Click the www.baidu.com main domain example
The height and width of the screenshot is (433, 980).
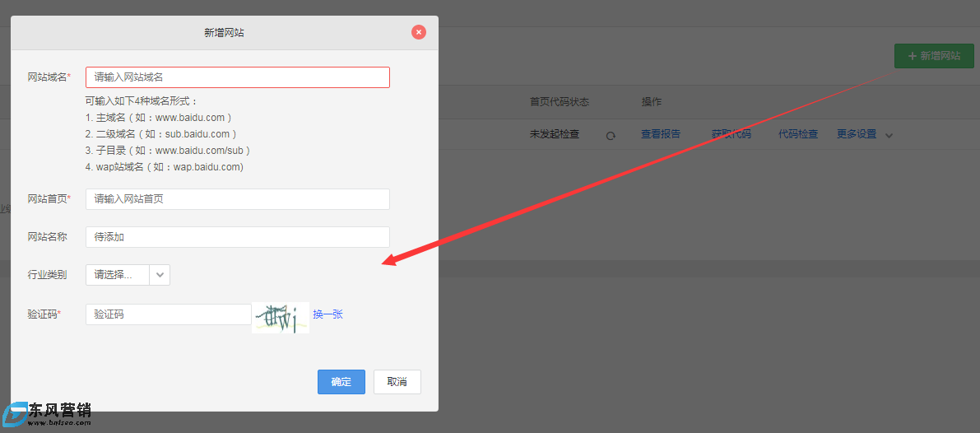click(x=191, y=118)
